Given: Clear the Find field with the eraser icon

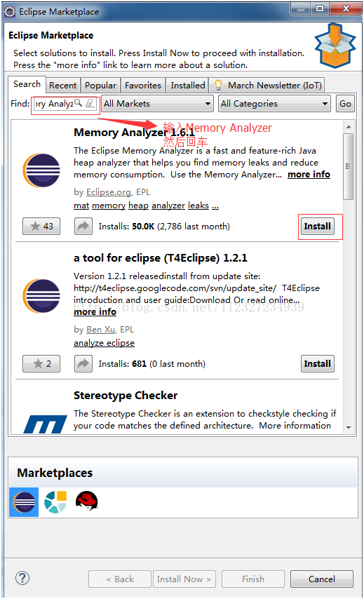Looking at the screenshot, I should (90, 103).
